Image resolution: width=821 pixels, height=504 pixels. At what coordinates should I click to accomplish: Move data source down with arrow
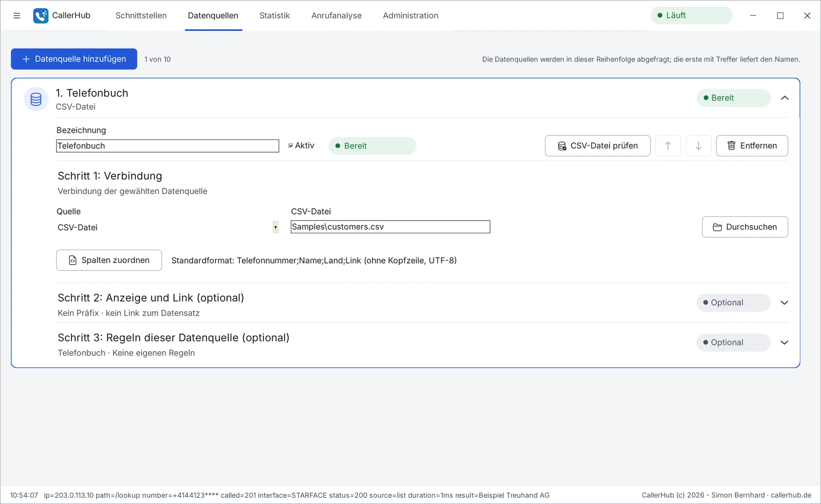[x=698, y=146]
